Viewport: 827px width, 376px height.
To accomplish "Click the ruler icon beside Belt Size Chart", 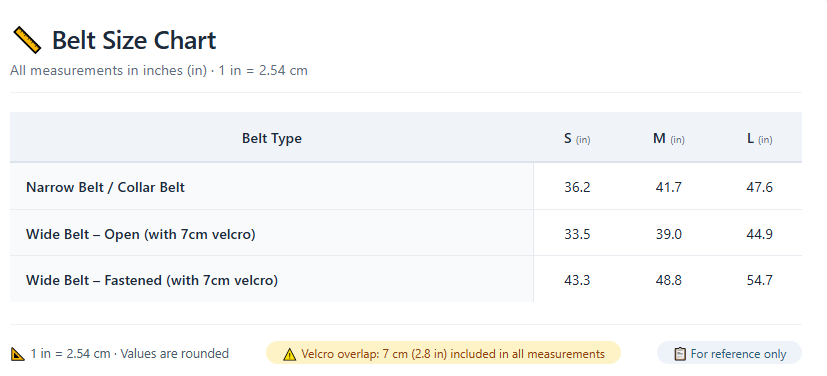I will (x=27, y=41).
